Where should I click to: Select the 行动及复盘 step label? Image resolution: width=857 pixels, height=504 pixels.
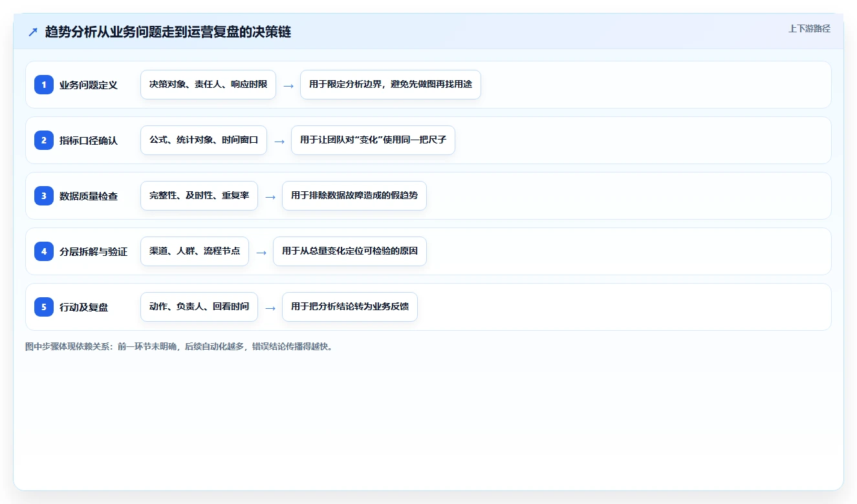(x=84, y=307)
